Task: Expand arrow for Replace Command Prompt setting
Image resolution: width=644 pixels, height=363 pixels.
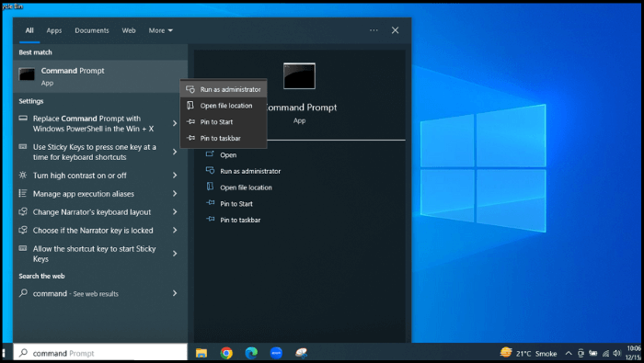Action: [175, 123]
